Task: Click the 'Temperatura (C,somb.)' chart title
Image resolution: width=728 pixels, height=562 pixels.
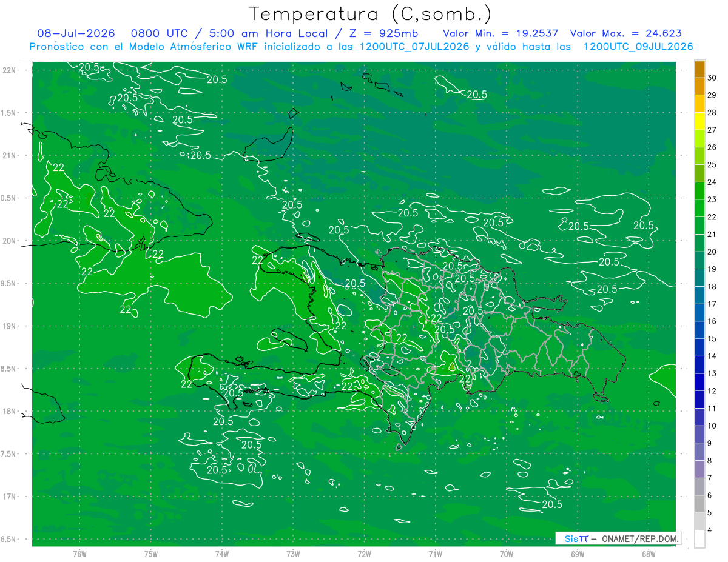Action: click(x=371, y=14)
